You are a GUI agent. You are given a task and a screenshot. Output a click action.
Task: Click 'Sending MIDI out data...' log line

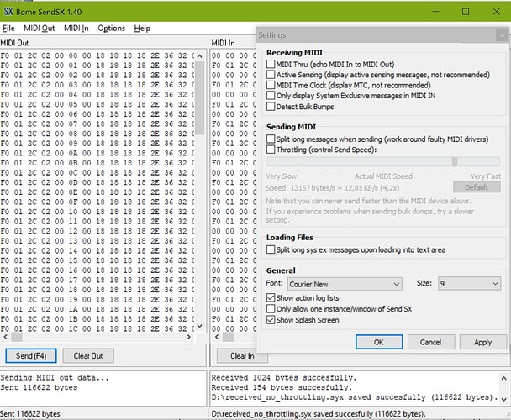tap(55, 378)
